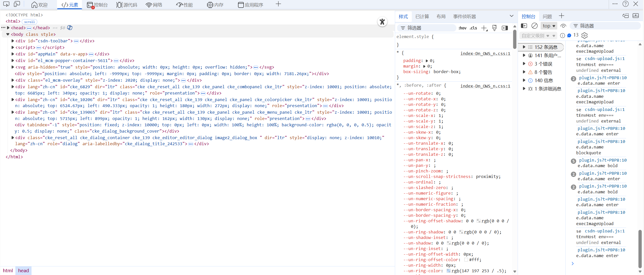This screenshot has height=275, width=644.
Task: Open the 已计算 styles tab
Action: 422,17
